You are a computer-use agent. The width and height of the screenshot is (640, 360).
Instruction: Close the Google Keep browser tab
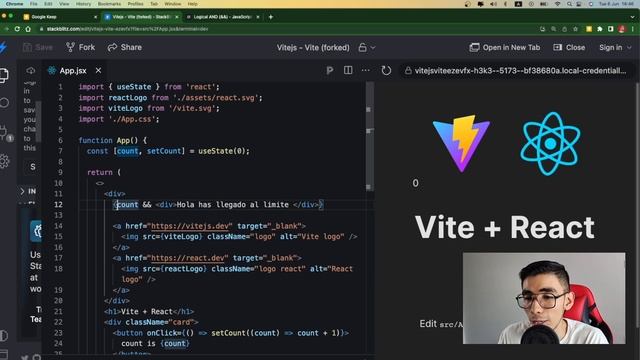pyautogui.click(x=96, y=17)
